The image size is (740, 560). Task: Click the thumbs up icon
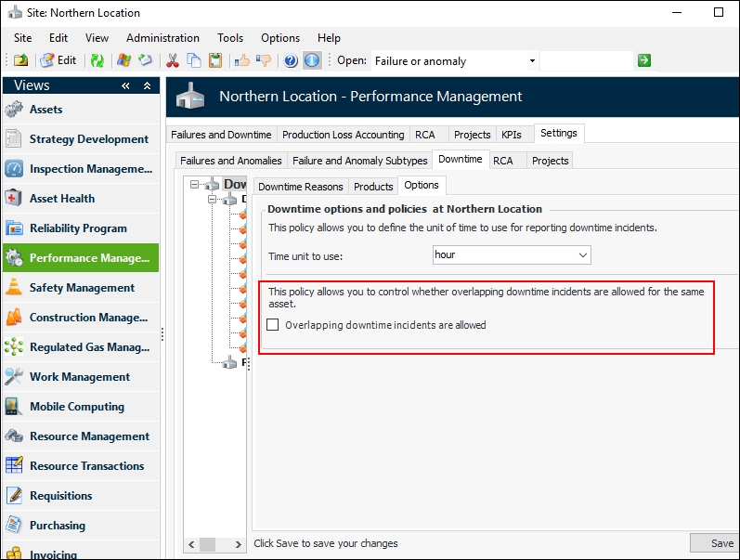[x=241, y=60]
